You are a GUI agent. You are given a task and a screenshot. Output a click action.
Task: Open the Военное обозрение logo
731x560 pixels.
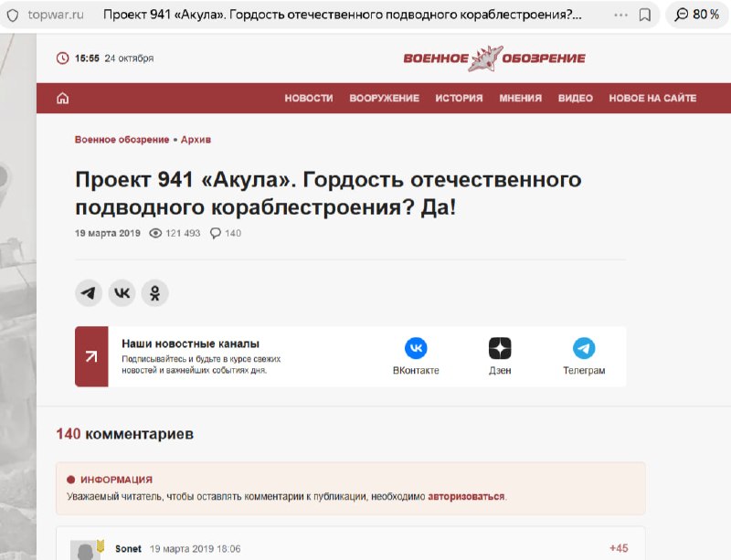point(494,58)
